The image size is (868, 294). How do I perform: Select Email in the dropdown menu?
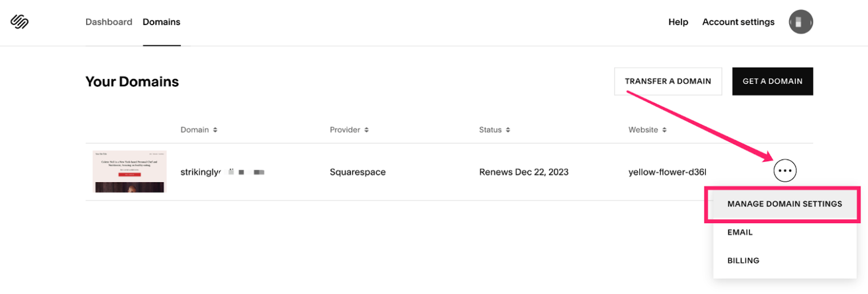pos(740,232)
